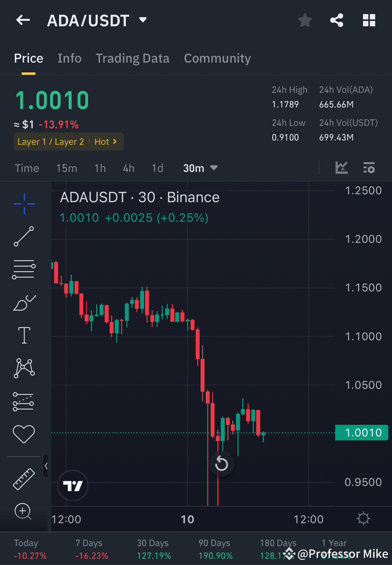The height and width of the screenshot is (565, 392).
Task: Select the crosshair cursor tool
Action: point(24,204)
